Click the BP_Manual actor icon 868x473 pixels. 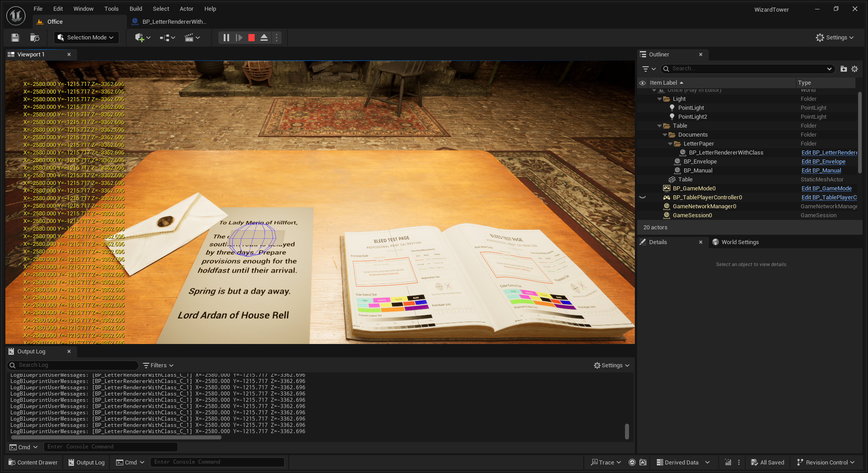tap(677, 170)
